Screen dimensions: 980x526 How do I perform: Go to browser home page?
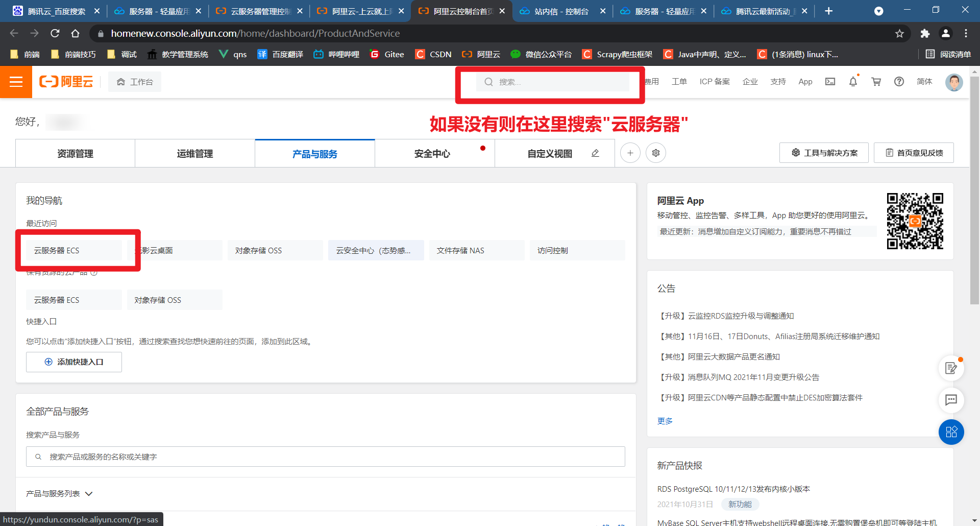coord(75,34)
